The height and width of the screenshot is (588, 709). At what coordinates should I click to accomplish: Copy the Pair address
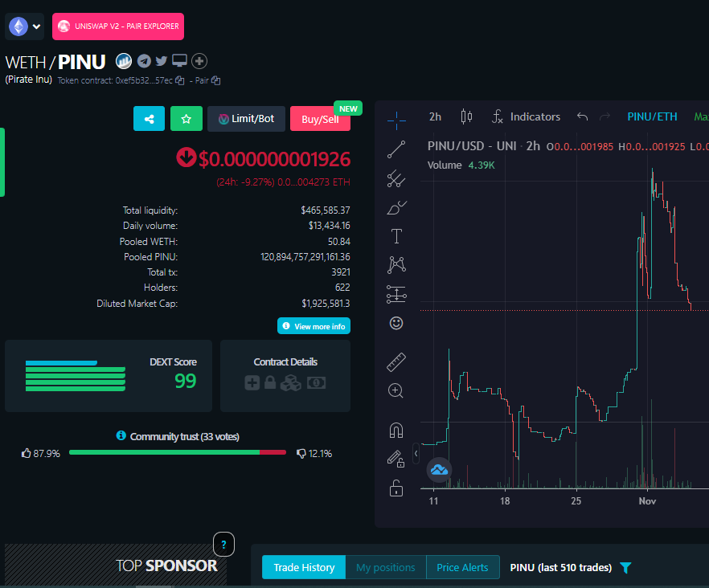[215, 80]
